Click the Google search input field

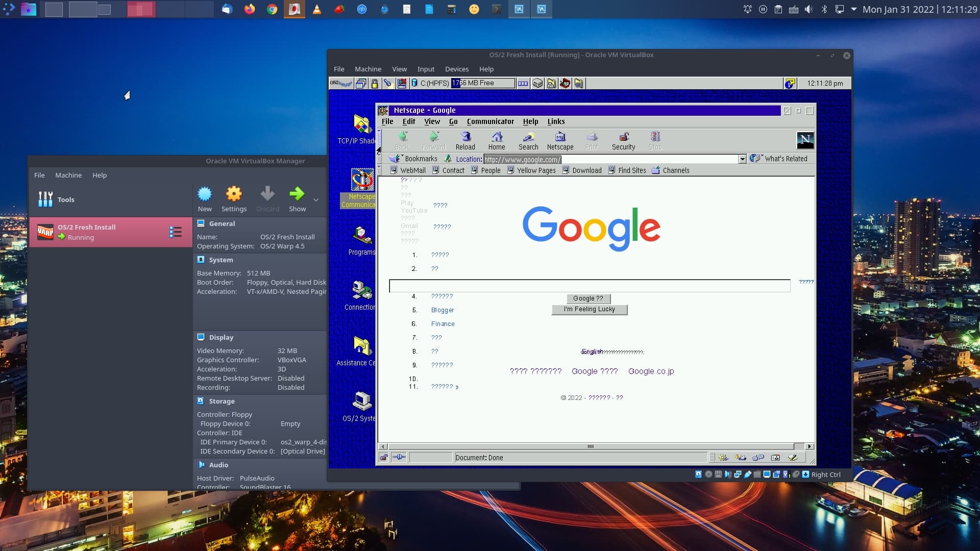click(x=589, y=286)
